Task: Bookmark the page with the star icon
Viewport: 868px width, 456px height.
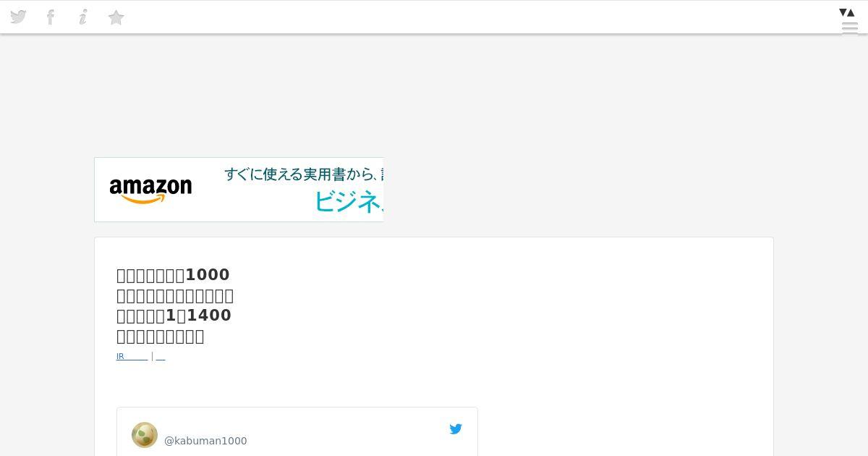Action: (x=116, y=17)
